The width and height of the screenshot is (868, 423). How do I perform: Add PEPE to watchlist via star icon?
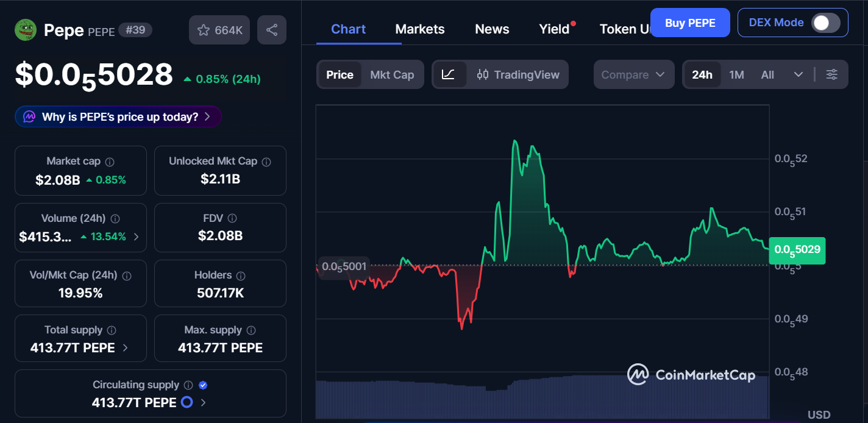tap(204, 29)
